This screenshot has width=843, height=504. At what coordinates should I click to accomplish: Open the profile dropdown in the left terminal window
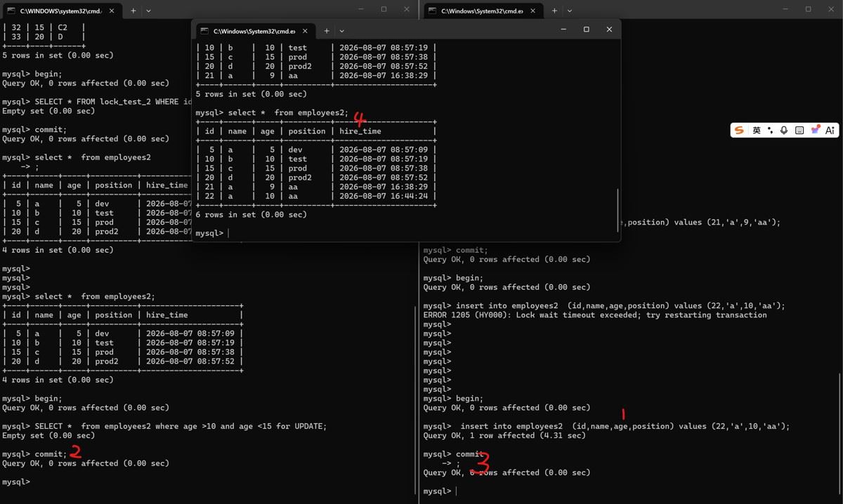pyautogui.click(x=148, y=11)
